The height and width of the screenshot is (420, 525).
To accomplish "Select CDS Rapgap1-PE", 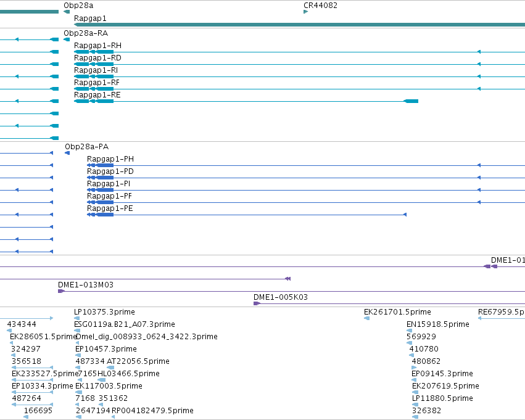I will click(110, 209).
